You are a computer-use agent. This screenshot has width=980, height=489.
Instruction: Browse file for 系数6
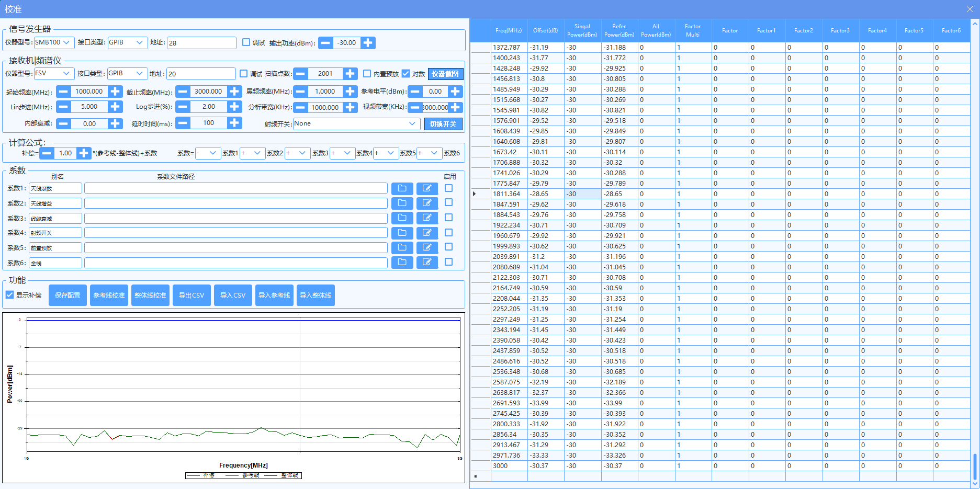pyautogui.click(x=402, y=263)
